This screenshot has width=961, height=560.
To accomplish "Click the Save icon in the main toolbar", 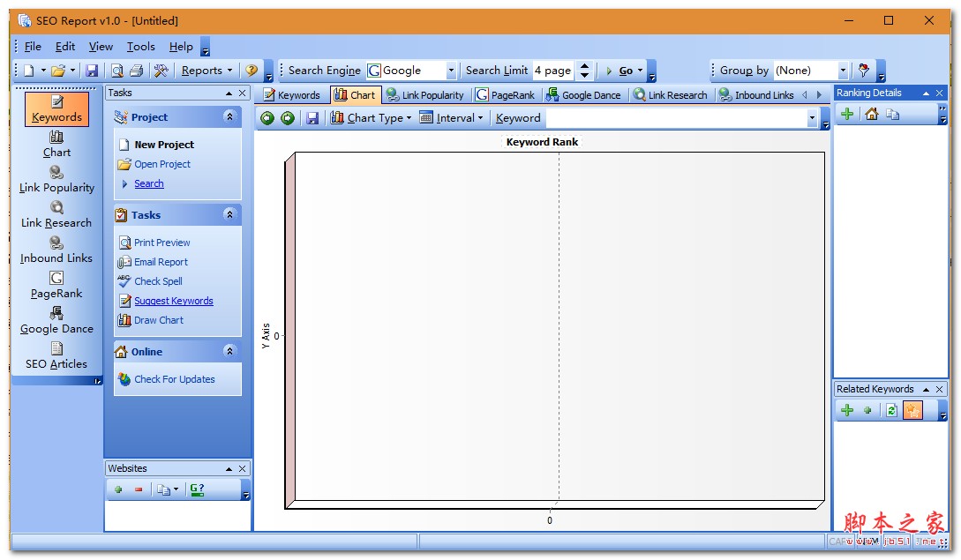I will click(92, 71).
